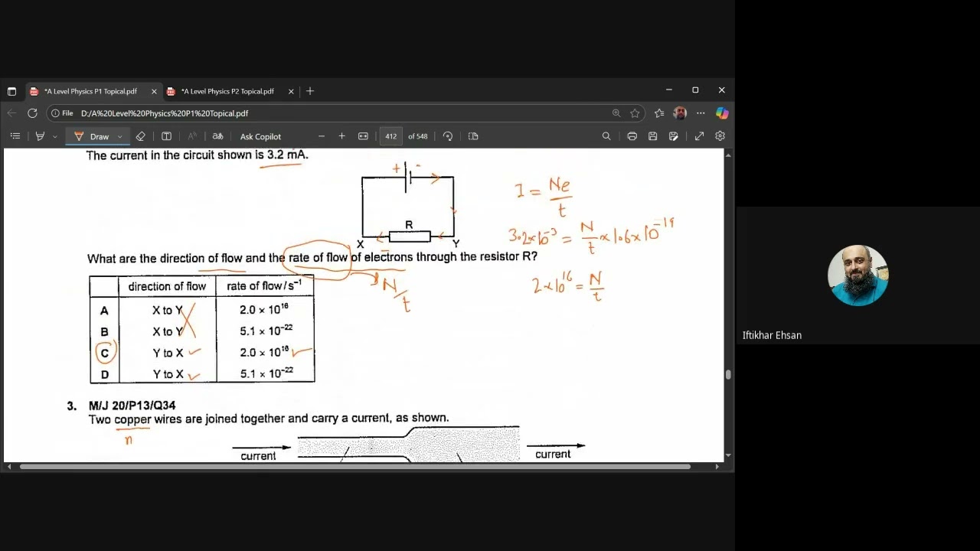Save the PDF as a copy
The height and width of the screenshot is (551, 980).
673,136
